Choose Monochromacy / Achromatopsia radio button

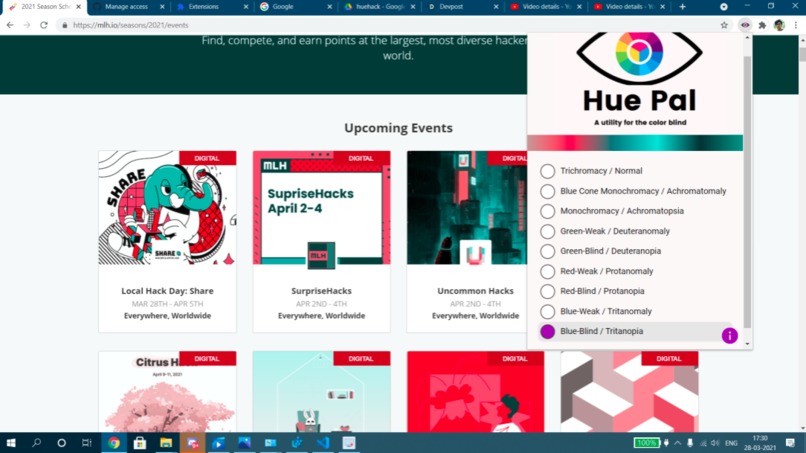[x=547, y=211]
